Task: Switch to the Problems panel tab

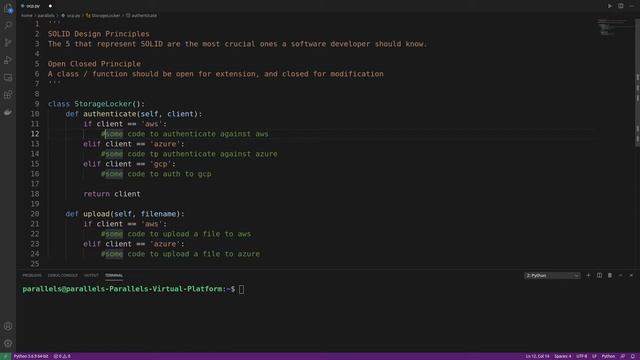Action: point(32,276)
